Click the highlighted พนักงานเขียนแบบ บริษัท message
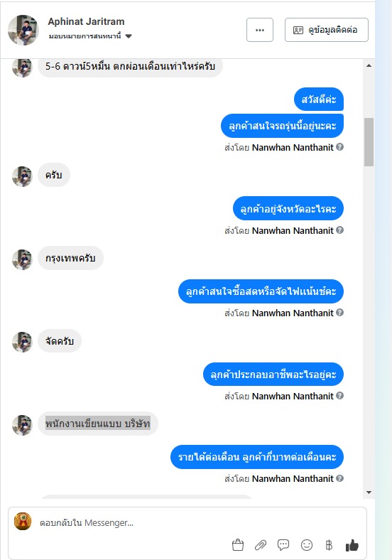 coord(98,424)
